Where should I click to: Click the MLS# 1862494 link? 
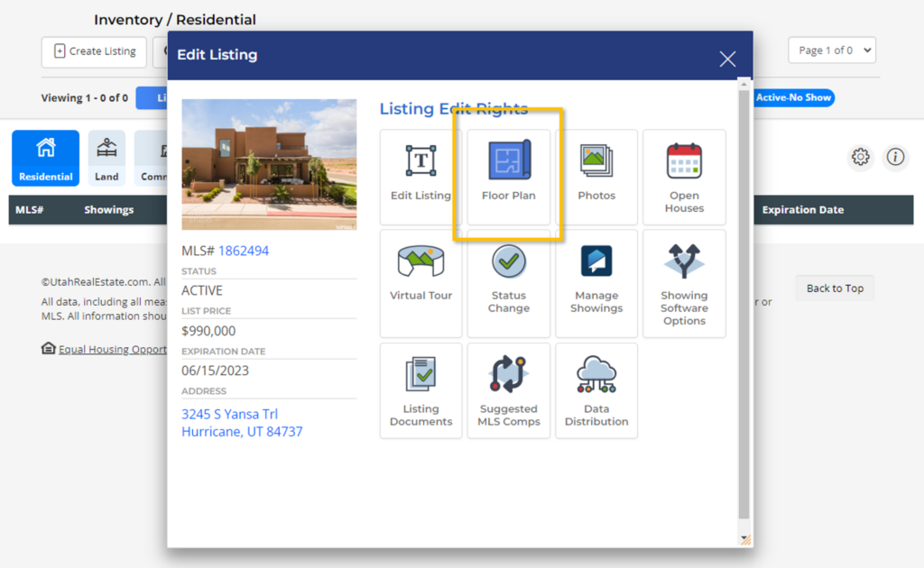[x=243, y=251]
